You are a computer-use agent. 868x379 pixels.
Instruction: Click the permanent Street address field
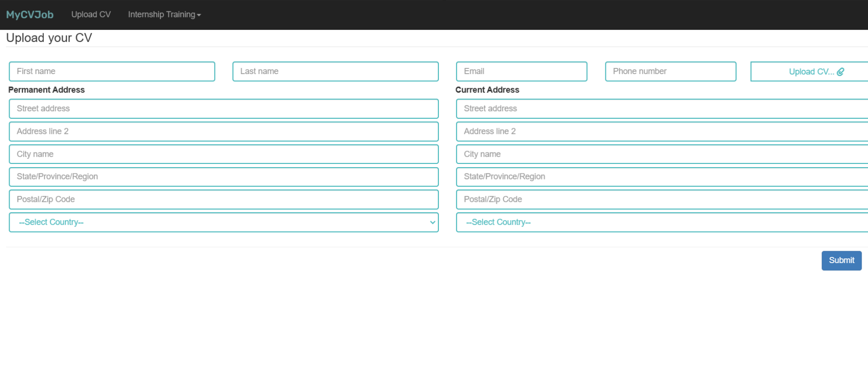[x=223, y=109]
